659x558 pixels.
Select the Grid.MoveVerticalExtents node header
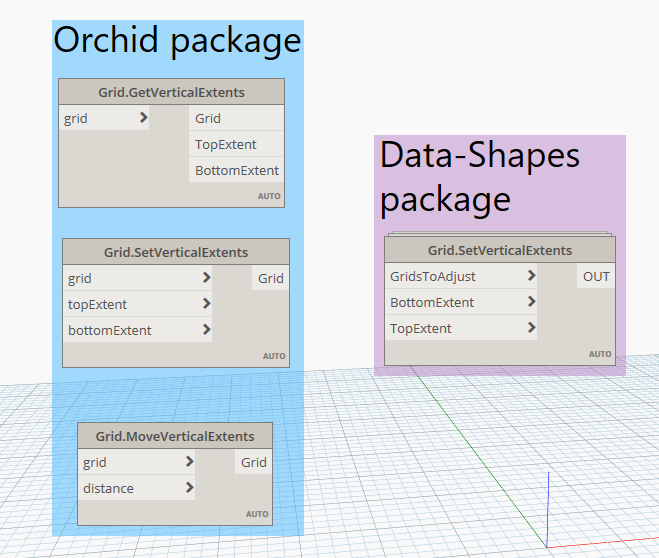coord(175,436)
